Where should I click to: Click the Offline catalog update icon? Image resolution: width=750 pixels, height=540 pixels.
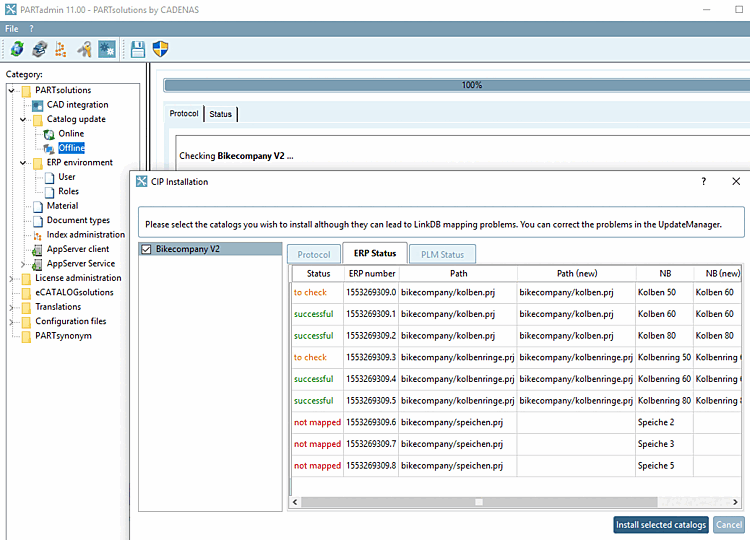click(49, 149)
